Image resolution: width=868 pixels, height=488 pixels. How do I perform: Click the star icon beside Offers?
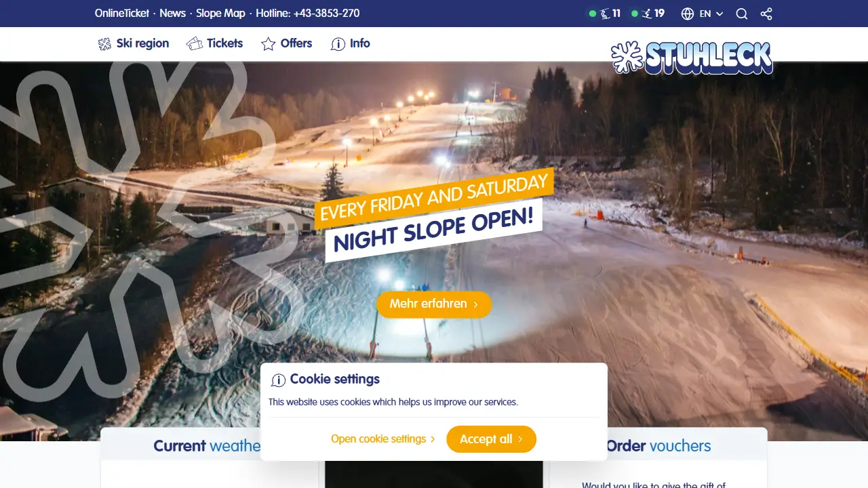[269, 44]
